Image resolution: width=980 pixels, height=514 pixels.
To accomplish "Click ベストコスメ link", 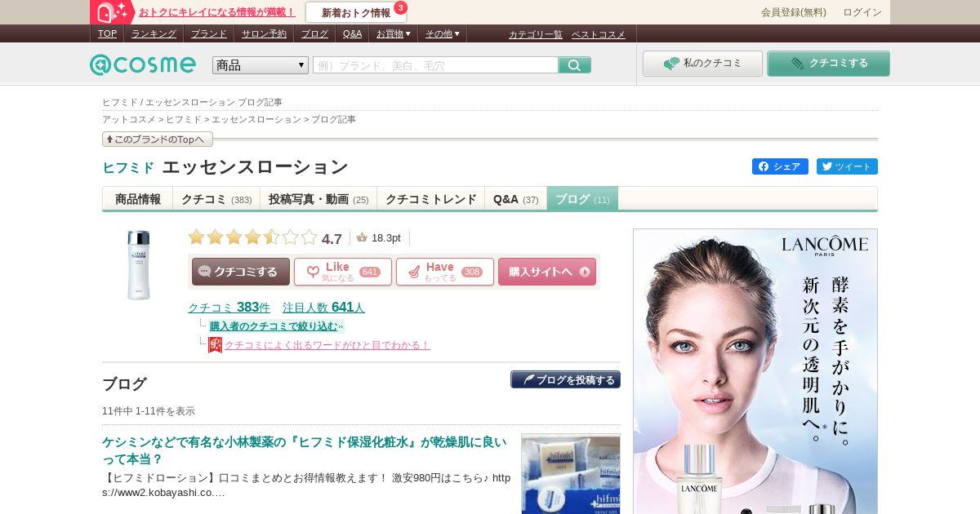I will point(599,34).
